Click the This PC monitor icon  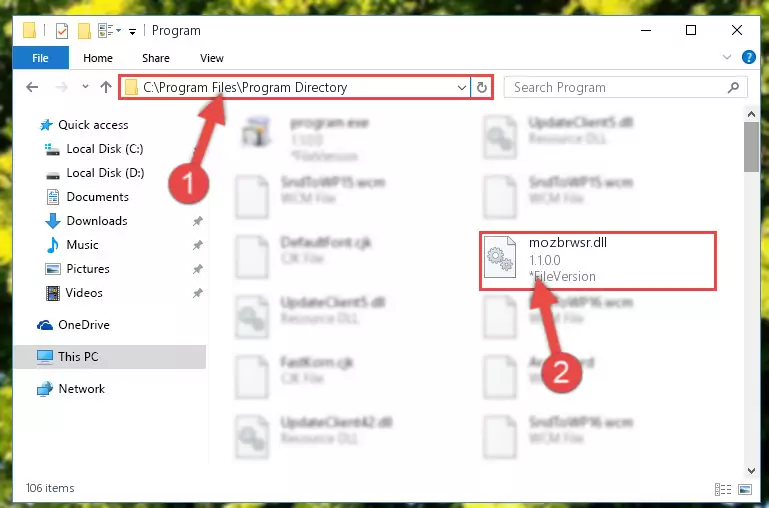pos(45,357)
